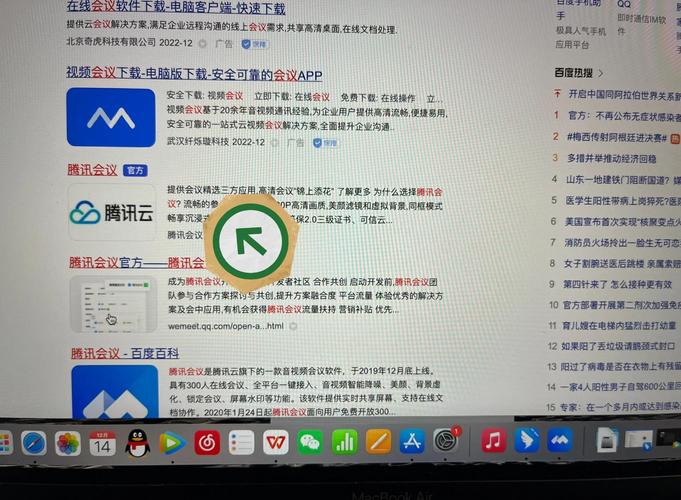The height and width of the screenshot is (500, 681).
Task: Open 视频会议下载-电脑版下载-安全可靠的会议APP result
Action: (194, 74)
